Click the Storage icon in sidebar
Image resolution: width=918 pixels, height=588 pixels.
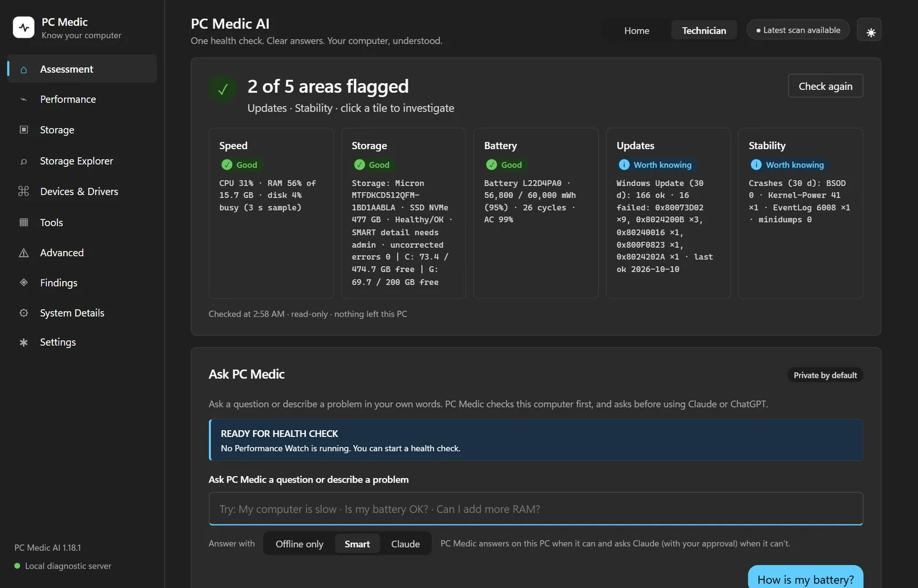coord(24,130)
